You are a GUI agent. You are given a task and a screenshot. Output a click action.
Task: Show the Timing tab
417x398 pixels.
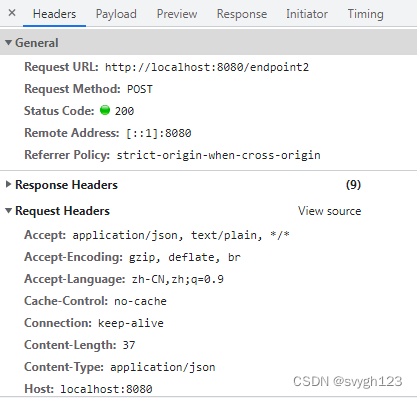[x=365, y=14]
